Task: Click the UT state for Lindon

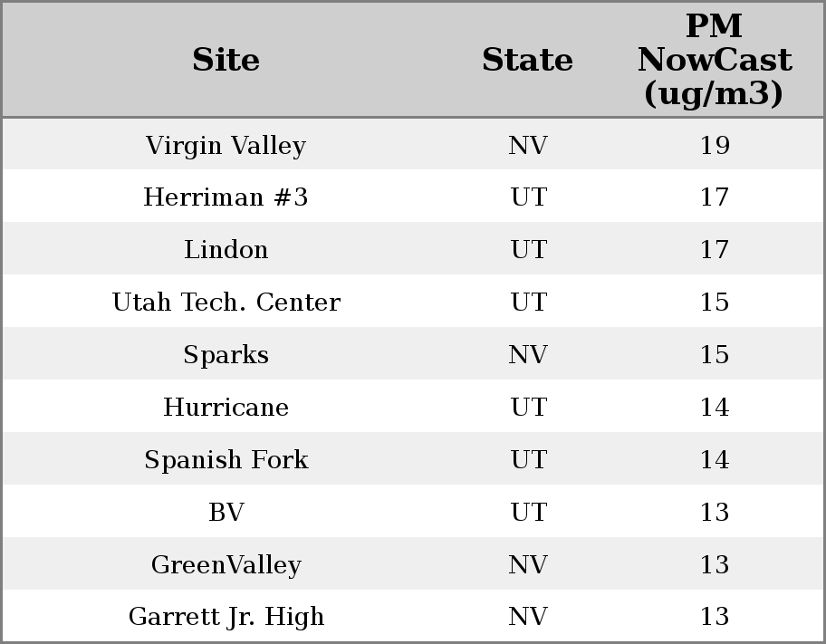Action: pos(528,250)
